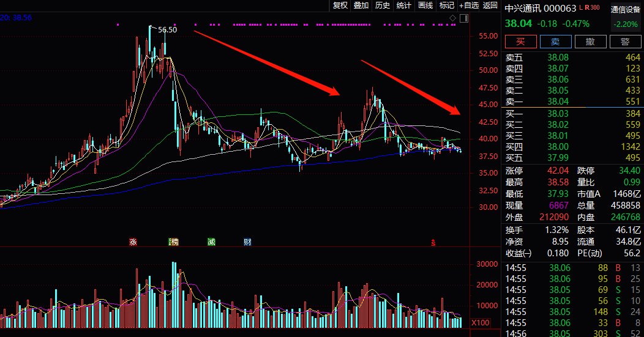Image resolution: width=644 pixels, height=337 pixels.
Task: Select the 画线 drawing tools item
Action: [x=425, y=6]
